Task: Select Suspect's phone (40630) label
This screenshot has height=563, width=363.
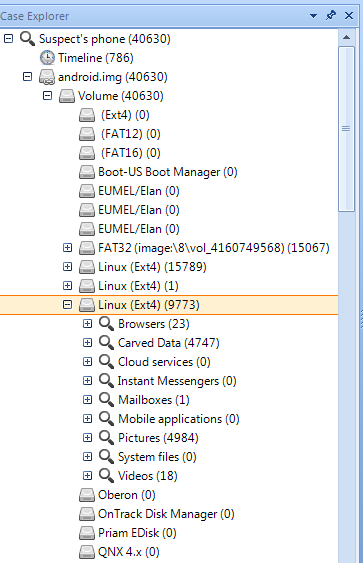Action: (104, 39)
